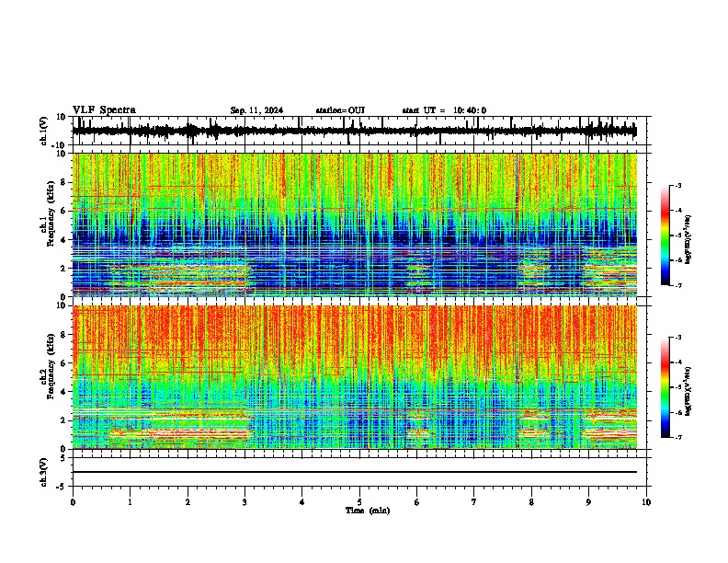The height and width of the screenshot is (563, 728).
Task: Click inside the ch.2 spectrogram panel
Action: 355,377
